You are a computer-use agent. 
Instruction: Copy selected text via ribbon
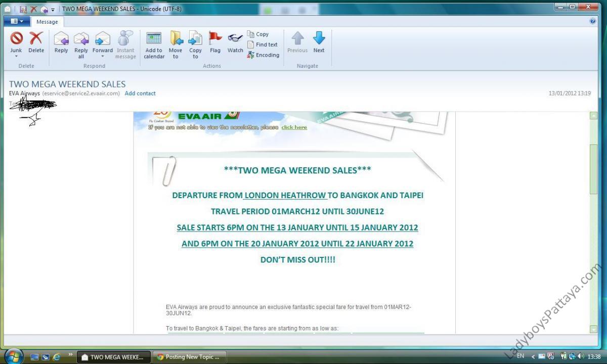[258, 34]
